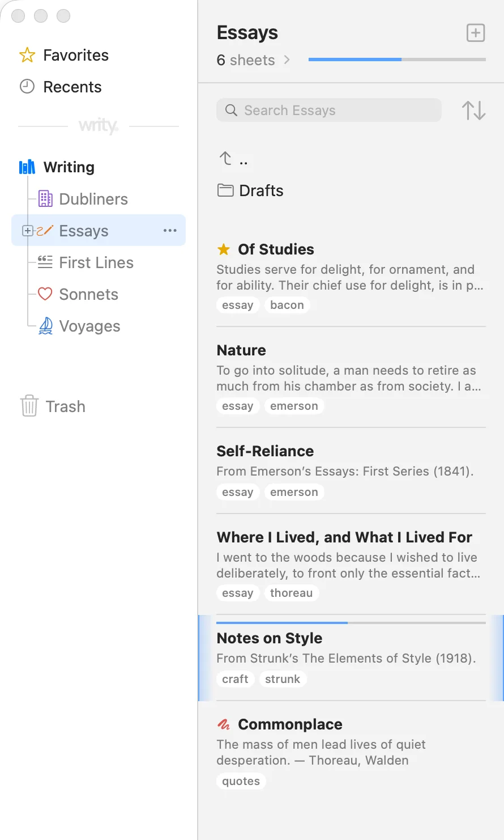504x840 pixels.
Task: Click the red scribble icon on Commonplace
Action: (224, 724)
